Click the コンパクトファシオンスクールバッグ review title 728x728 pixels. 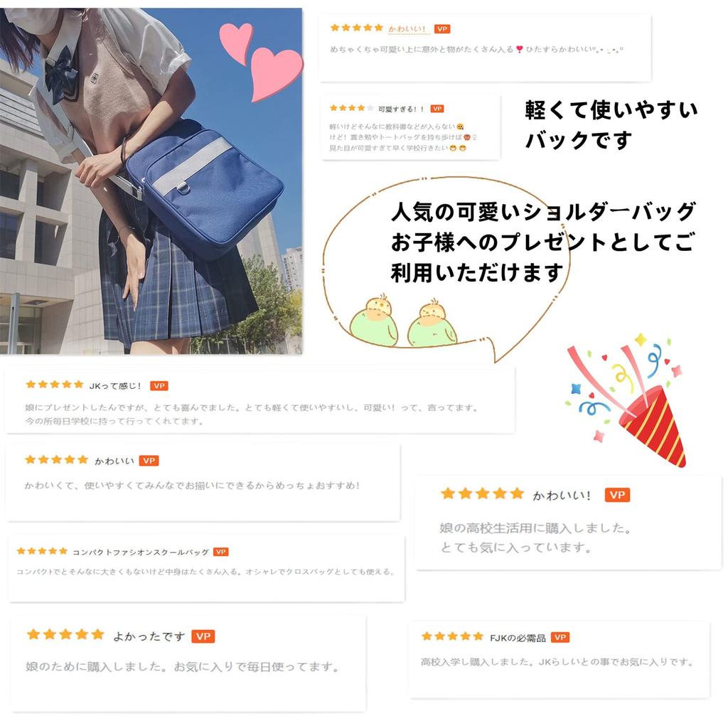(x=141, y=552)
